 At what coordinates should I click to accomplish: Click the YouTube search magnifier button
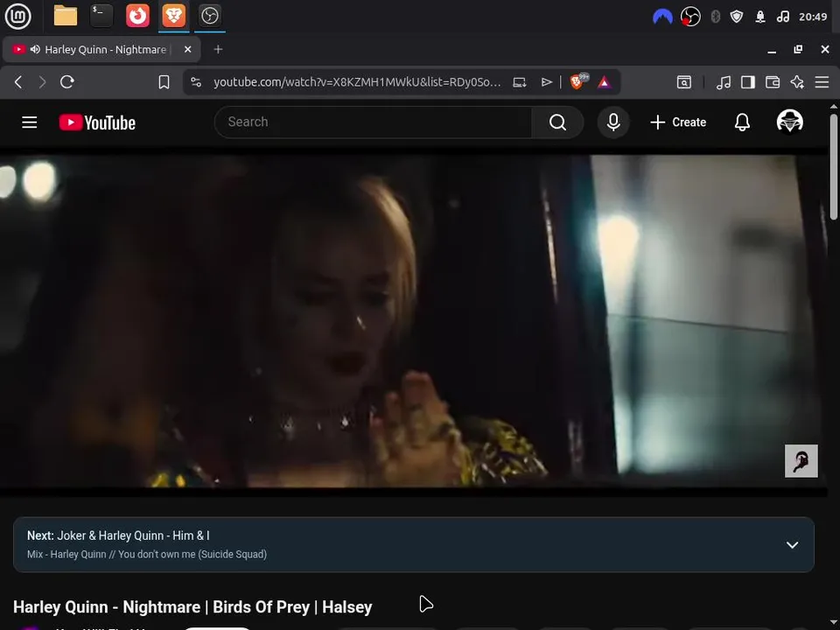(x=557, y=122)
